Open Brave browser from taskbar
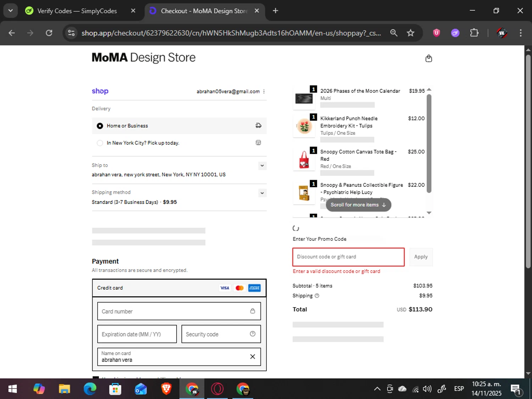Screen dimensions: 532x399 [166, 389]
